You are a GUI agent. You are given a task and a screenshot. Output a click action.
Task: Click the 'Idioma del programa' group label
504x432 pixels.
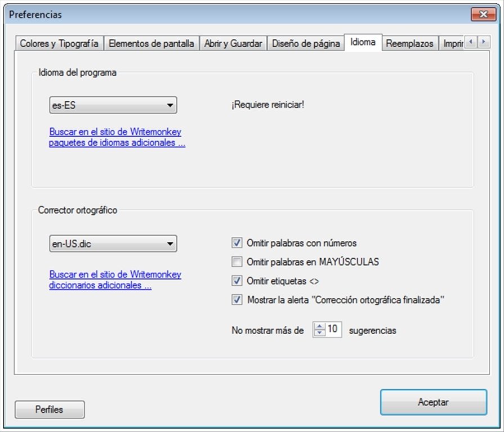[x=78, y=73]
